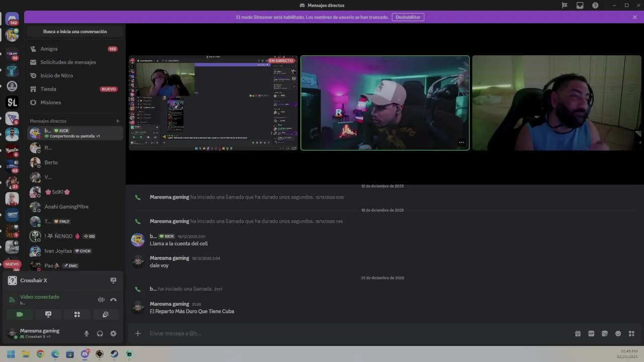Click 'Busca o inicia una conversación' search box
This screenshot has height=362, width=644.
click(x=75, y=32)
